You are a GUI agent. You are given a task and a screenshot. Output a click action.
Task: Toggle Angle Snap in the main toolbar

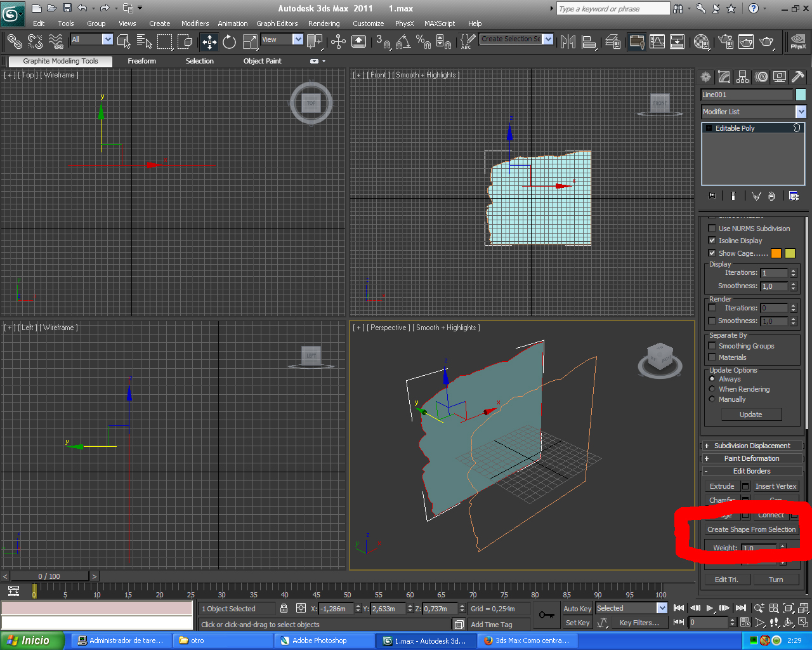click(x=403, y=42)
